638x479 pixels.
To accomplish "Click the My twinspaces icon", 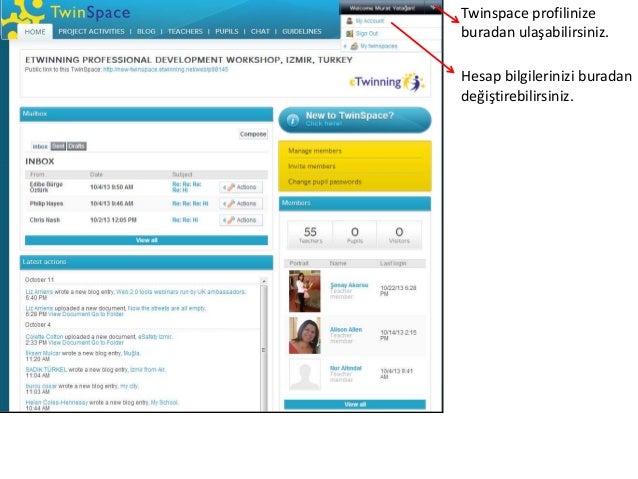I will (x=354, y=46).
